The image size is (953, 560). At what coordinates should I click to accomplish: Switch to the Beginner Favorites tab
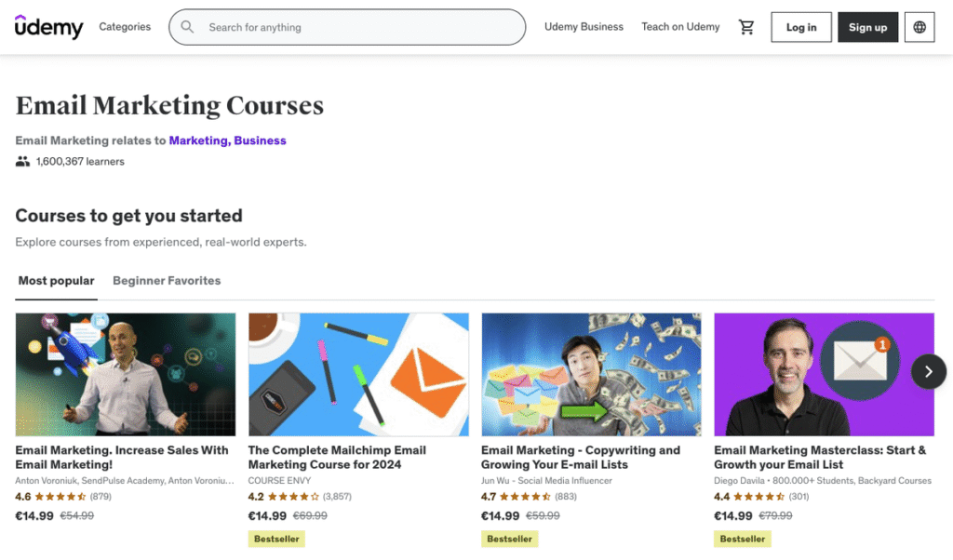click(167, 281)
